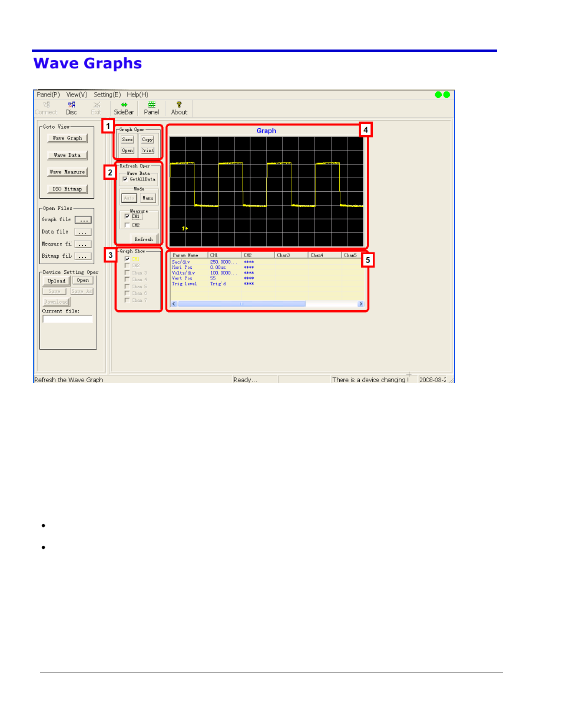Click Print in Graph Oper
The image size is (562, 728).
[147, 150]
